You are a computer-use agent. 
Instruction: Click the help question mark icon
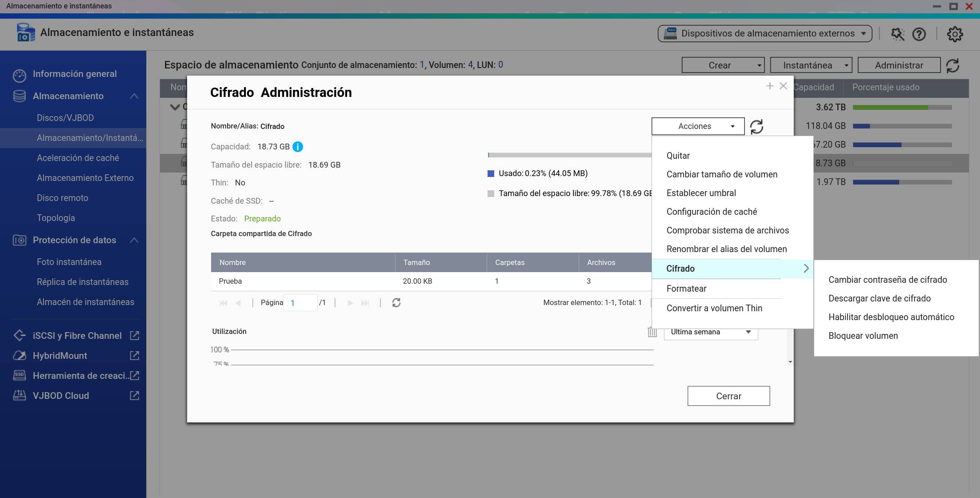pyautogui.click(x=919, y=34)
